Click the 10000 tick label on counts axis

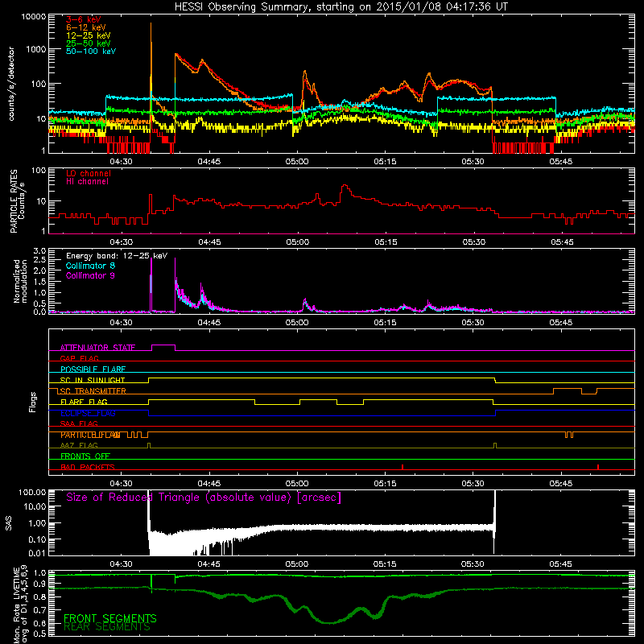[x=34, y=17]
